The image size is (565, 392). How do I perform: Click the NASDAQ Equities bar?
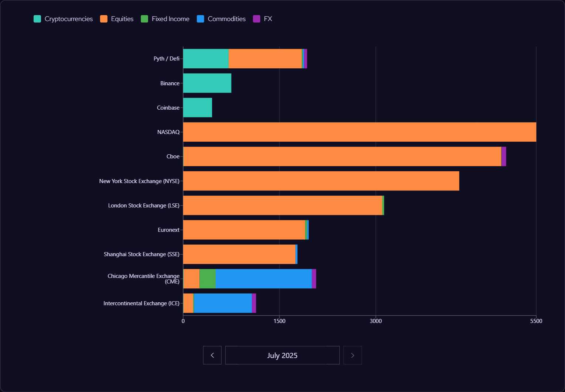(360, 132)
